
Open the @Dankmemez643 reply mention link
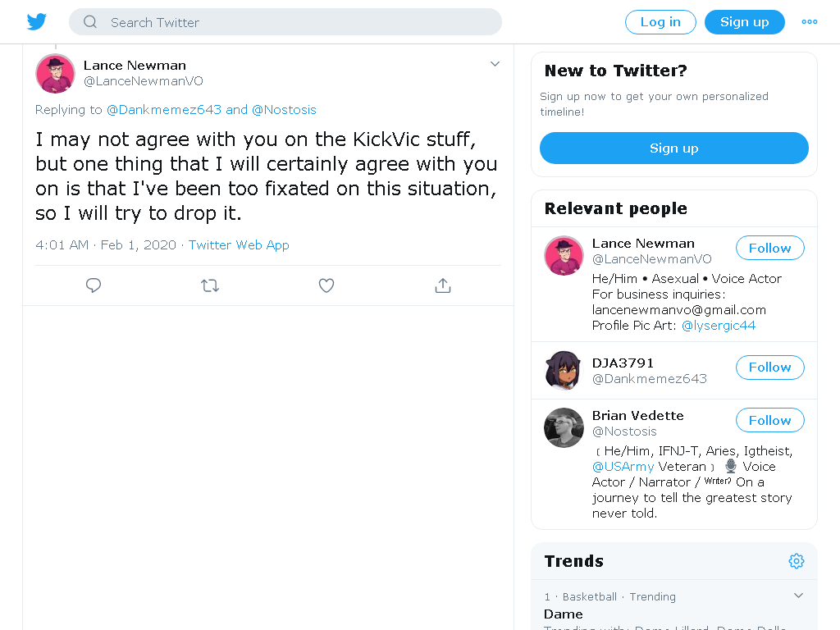pos(164,110)
